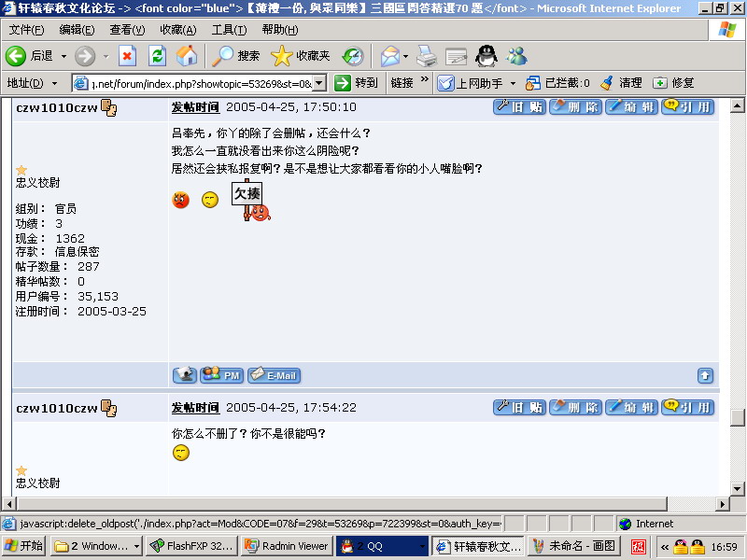Click vertical scrollbar up arrow
Image resolution: width=747 pixels, height=560 pixels.
click(x=738, y=105)
